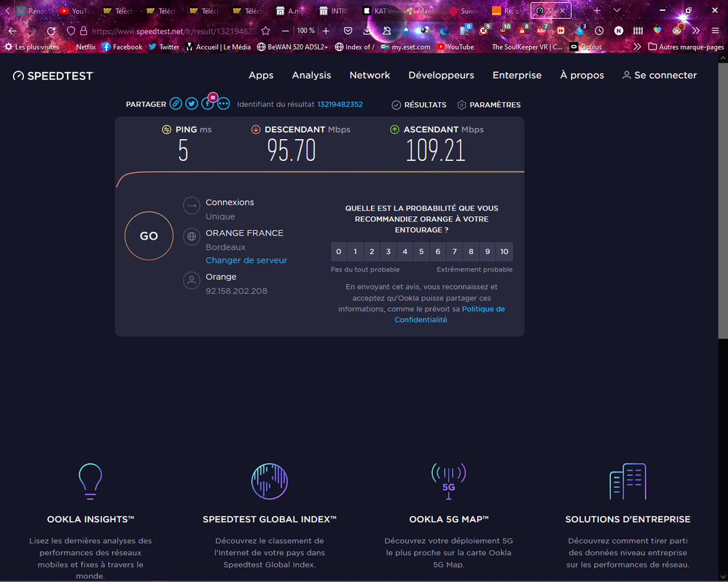
Task: Expand hidden bookmarks chevron
Action: 637,47
